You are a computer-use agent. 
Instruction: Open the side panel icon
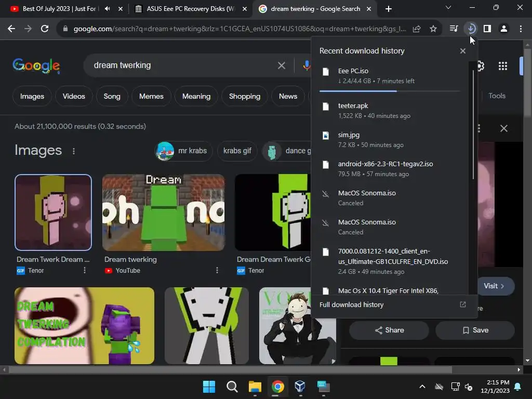pos(487,29)
